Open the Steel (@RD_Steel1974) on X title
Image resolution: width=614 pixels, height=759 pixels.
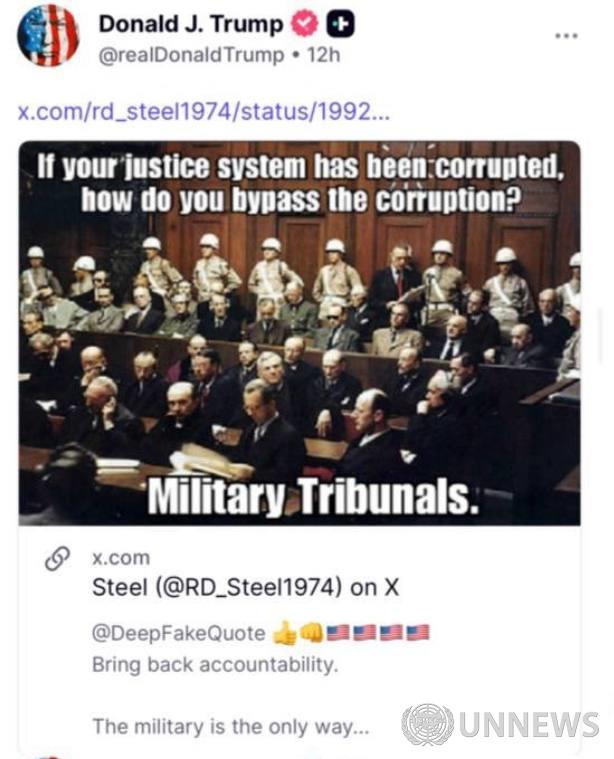pyautogui.click(x=246, y=587)
